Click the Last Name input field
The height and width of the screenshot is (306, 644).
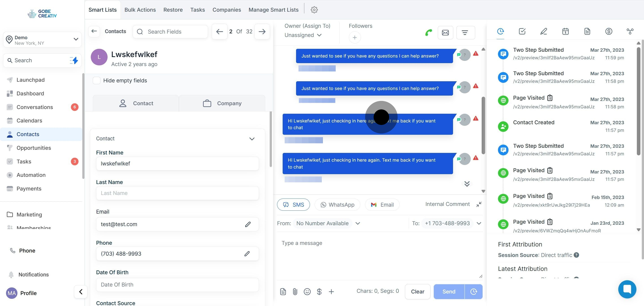pyautogui.click(x=177, y=193)
